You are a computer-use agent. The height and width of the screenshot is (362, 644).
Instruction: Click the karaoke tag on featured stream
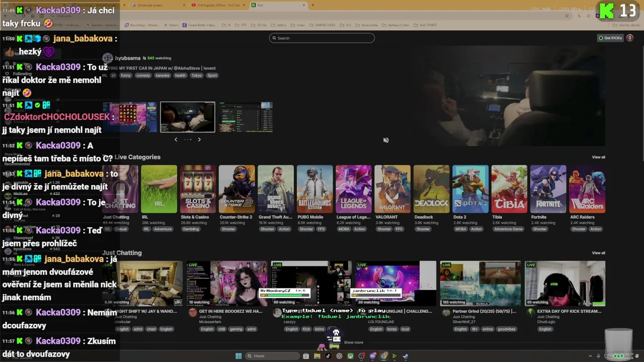163,75
